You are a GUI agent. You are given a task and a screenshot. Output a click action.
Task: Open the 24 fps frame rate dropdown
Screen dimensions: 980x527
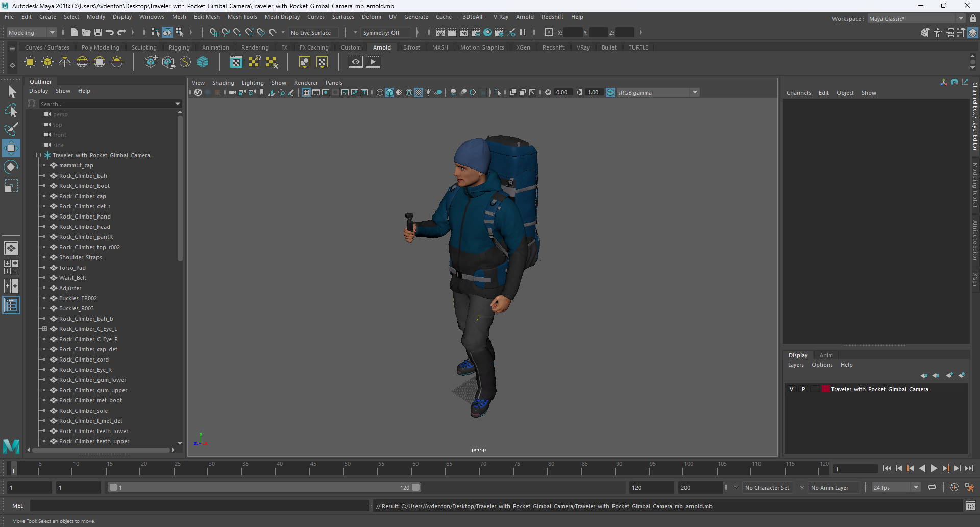896,488
